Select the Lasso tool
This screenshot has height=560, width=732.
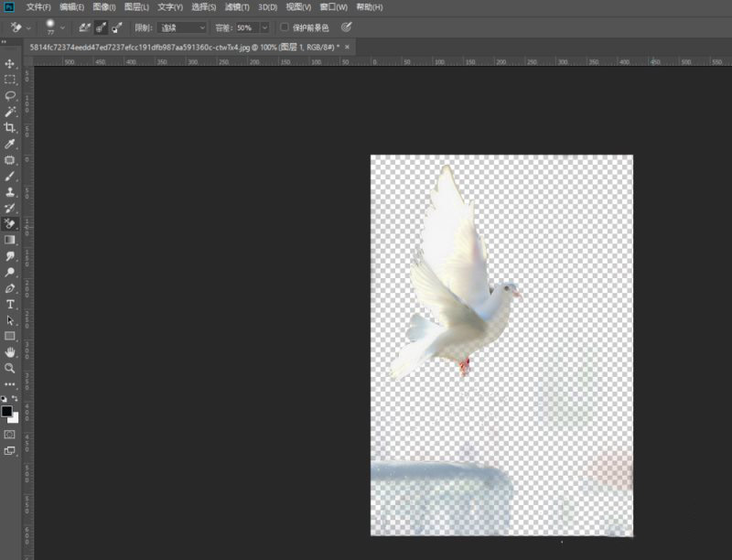10,95
